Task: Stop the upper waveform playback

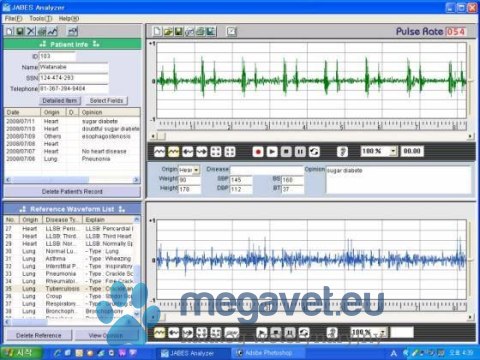Action: click(286, 152)
